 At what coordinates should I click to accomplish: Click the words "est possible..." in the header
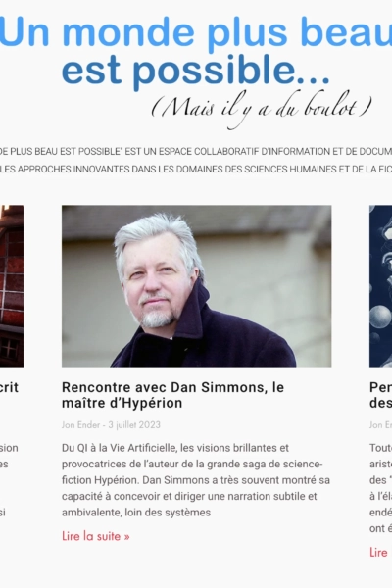[x=195, y=71]
